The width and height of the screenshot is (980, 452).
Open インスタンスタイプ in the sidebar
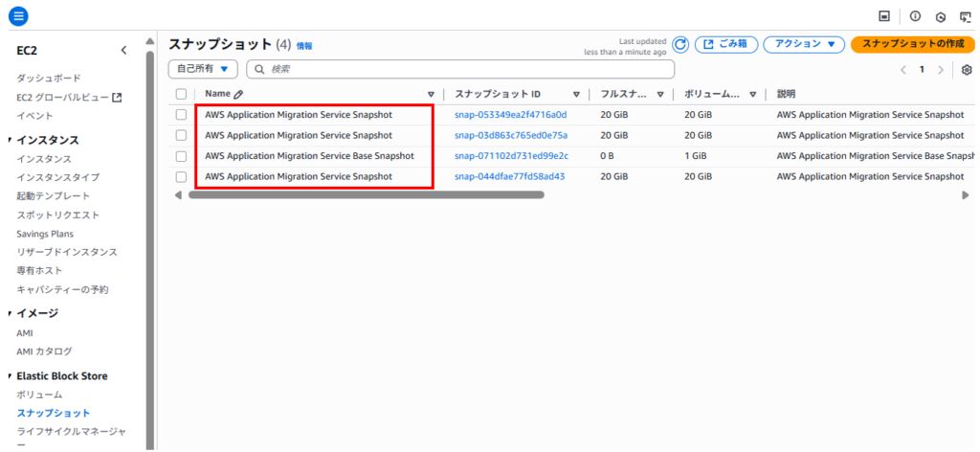click(x=58, y=177)
